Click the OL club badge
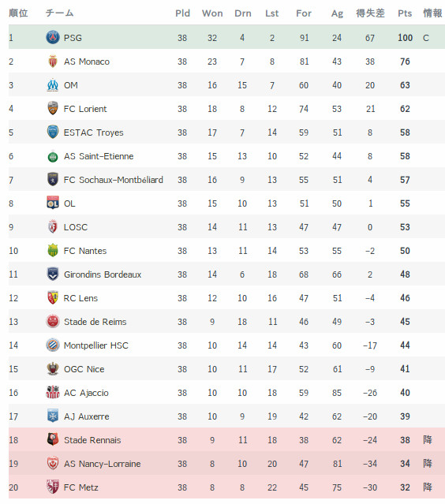This screenshot has height=504, width=445. point(53,203)
